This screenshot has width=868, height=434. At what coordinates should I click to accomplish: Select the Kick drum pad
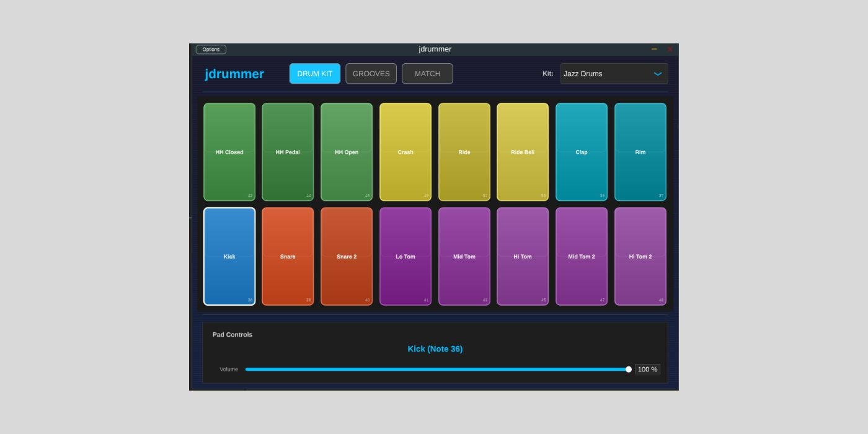229,256
